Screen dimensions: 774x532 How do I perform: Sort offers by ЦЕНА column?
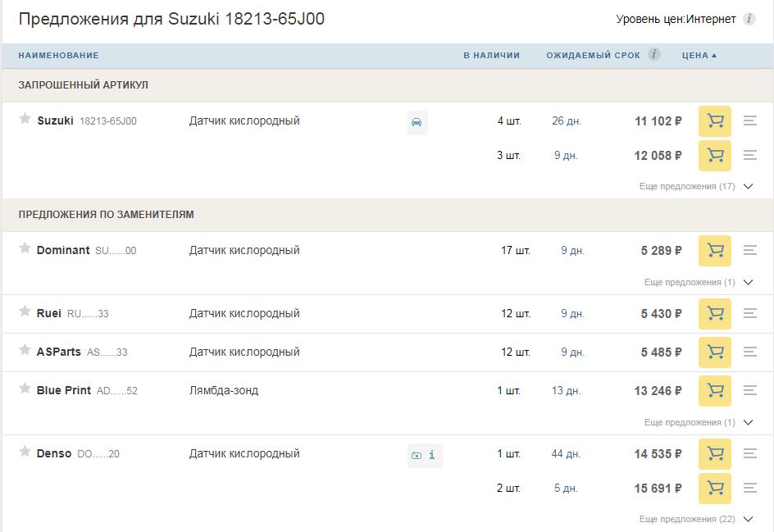point(699,55)
